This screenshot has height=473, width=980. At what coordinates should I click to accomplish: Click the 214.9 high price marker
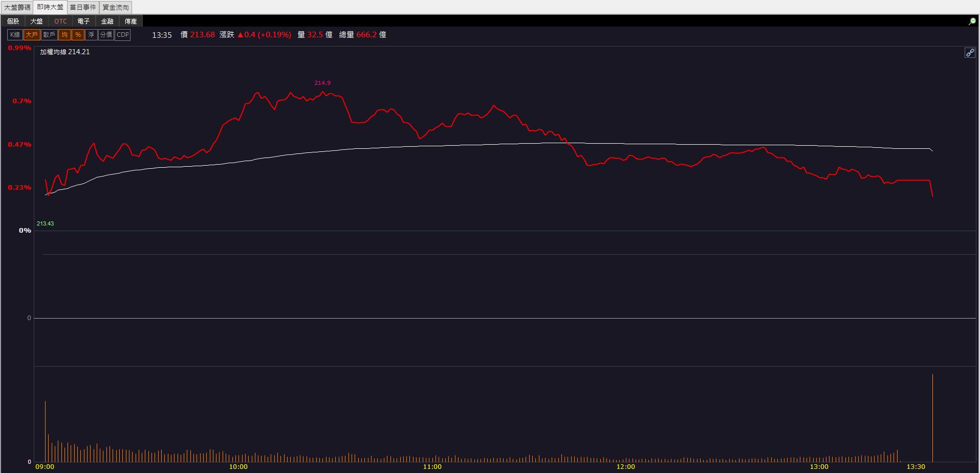pyautogui.click(x=322, y=83)
